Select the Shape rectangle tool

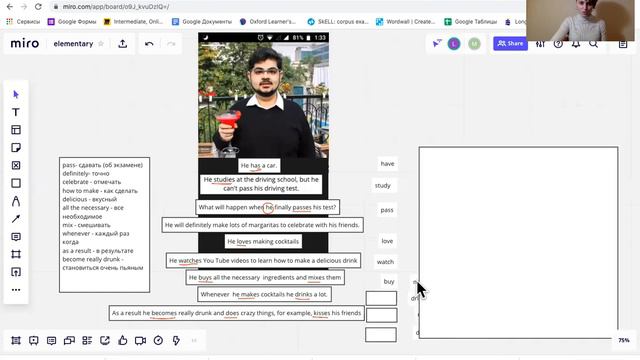(16, 183)
